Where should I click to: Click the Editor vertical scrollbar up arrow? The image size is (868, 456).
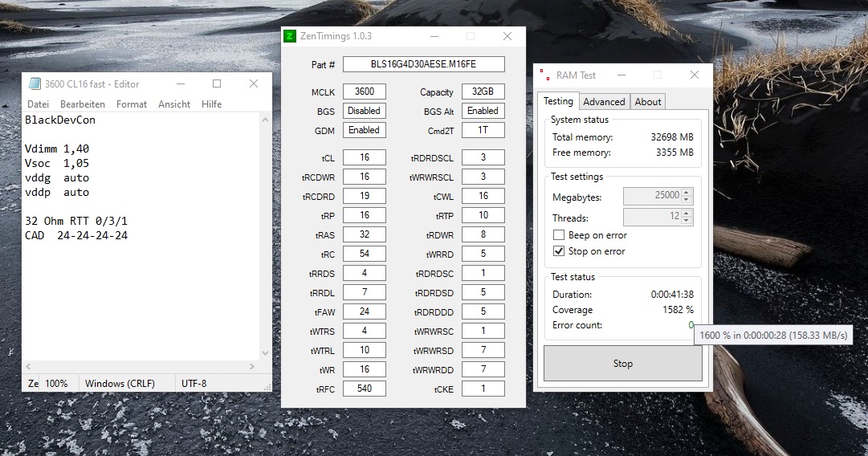click(x=265, y=120)
